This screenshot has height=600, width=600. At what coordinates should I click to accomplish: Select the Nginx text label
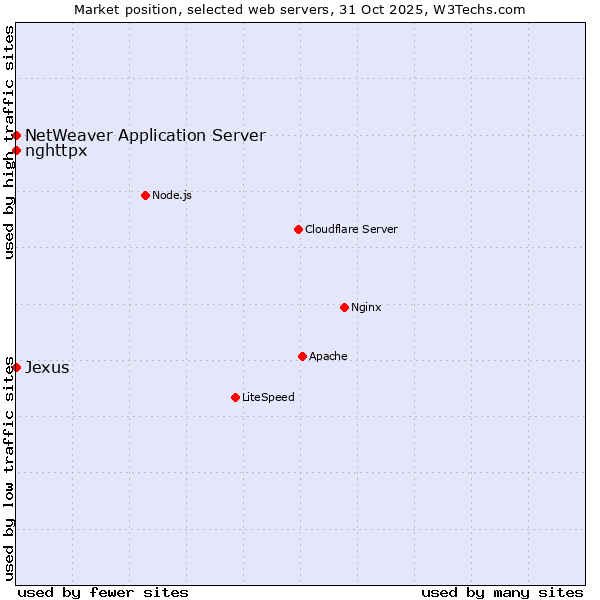click(x=366, y=307)
